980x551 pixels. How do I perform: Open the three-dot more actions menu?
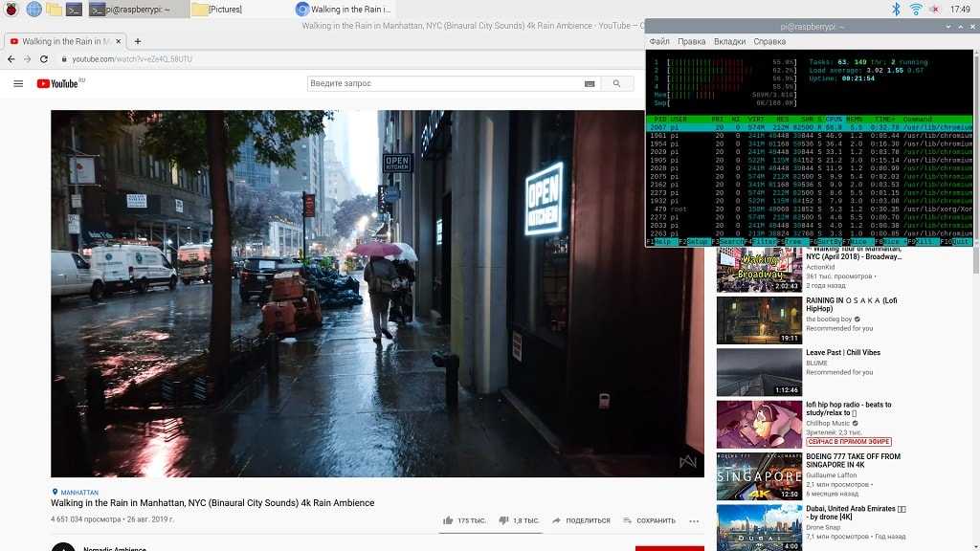(694, 520)
